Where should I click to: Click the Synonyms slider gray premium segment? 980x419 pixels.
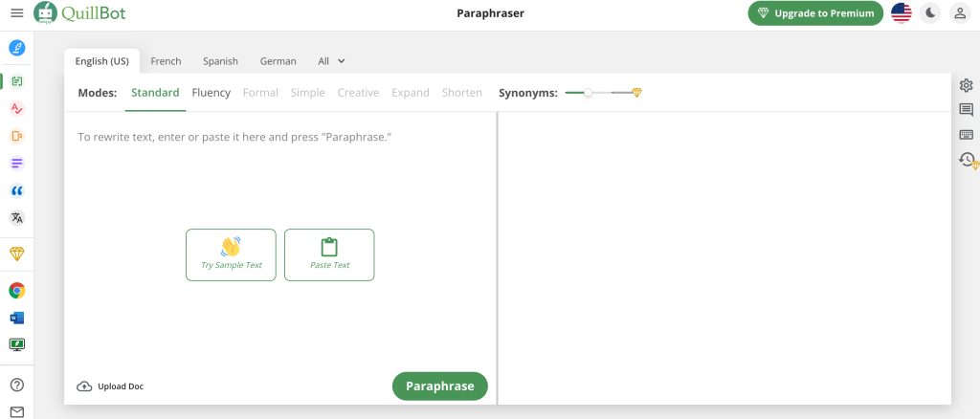(x=621, y=93)
